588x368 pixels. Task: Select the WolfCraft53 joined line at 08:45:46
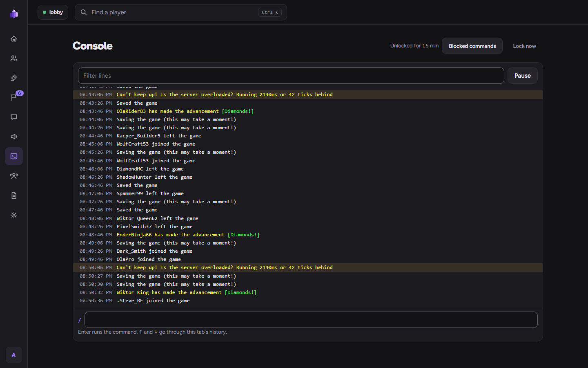[308, 161]
